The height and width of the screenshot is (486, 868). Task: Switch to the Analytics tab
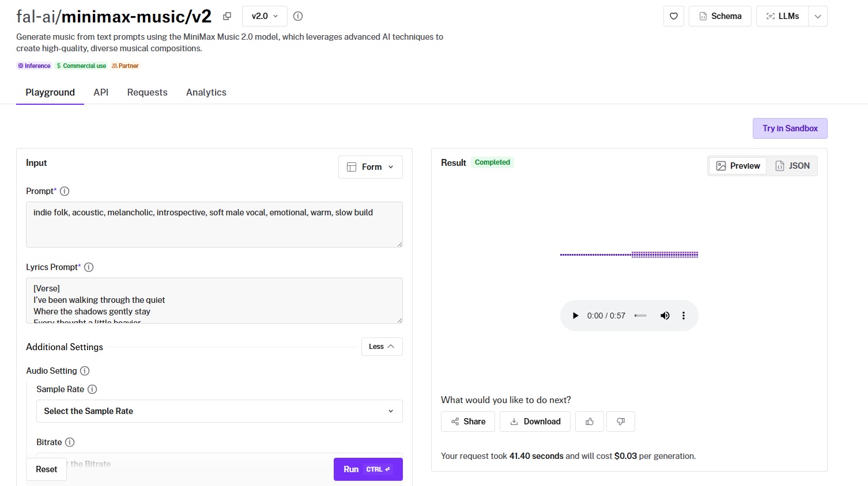[206, 92]
